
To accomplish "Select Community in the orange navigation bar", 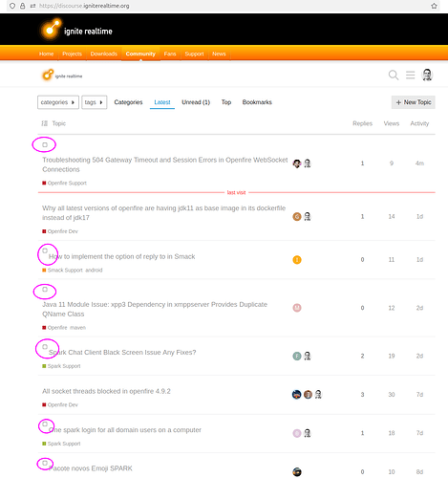I will point(140,54).
